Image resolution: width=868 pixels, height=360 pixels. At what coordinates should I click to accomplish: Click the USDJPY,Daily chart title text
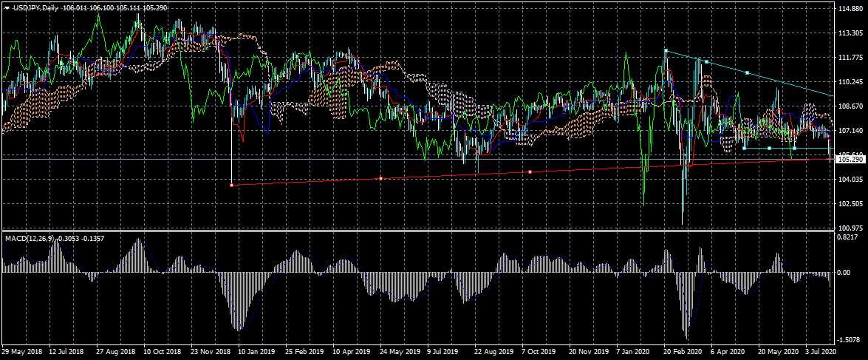tap(37, 7)
